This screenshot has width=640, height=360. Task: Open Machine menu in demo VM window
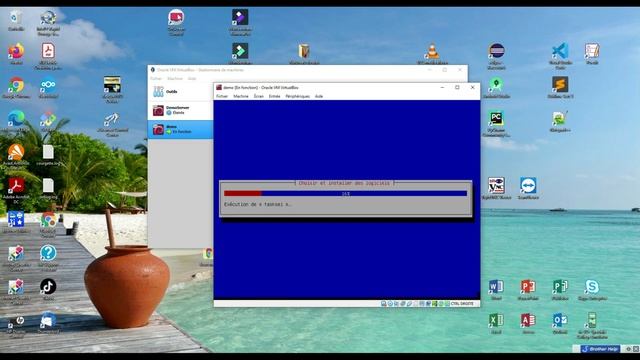(241, 96)
